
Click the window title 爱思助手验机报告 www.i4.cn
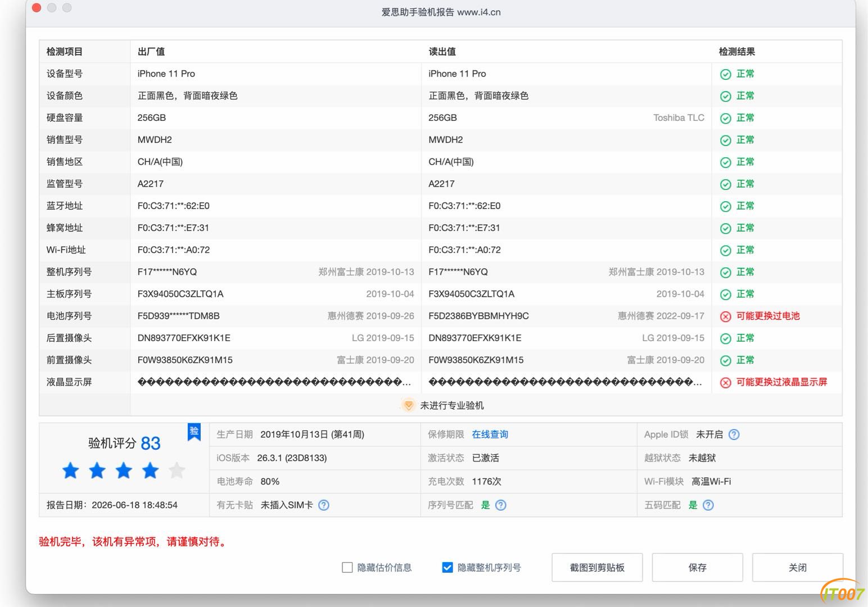coord(441,12)
